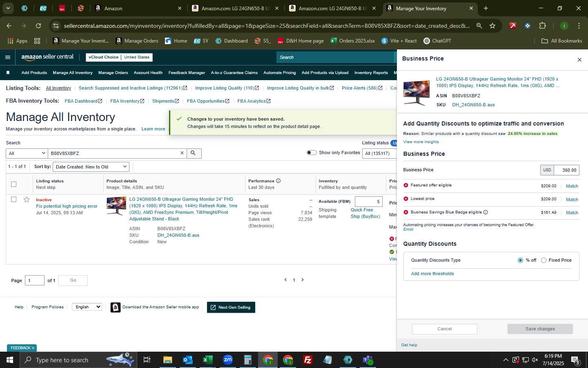
Task: Click the Available FBM quantity field
Action: [369, 202]
